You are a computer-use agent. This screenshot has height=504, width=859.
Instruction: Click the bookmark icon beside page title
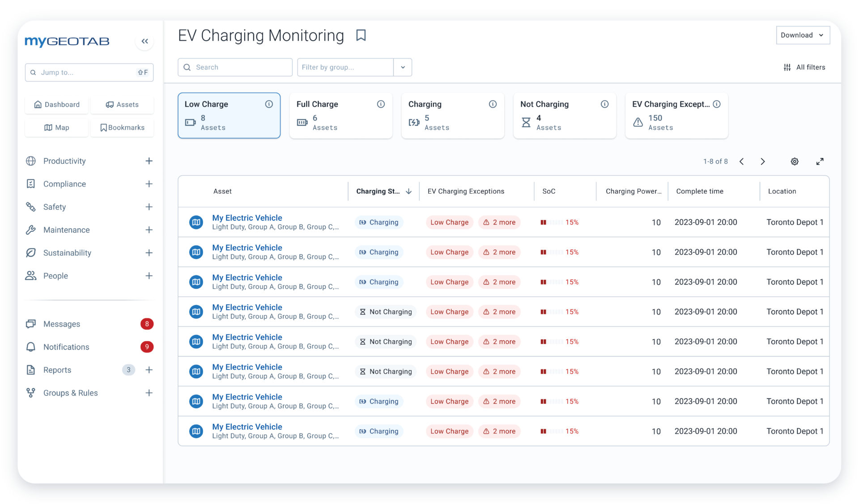coord(361,35)
